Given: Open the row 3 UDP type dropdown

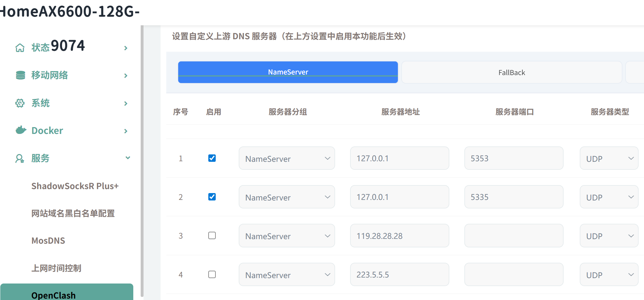Looking at the screenshot, I should coord(609,236).
